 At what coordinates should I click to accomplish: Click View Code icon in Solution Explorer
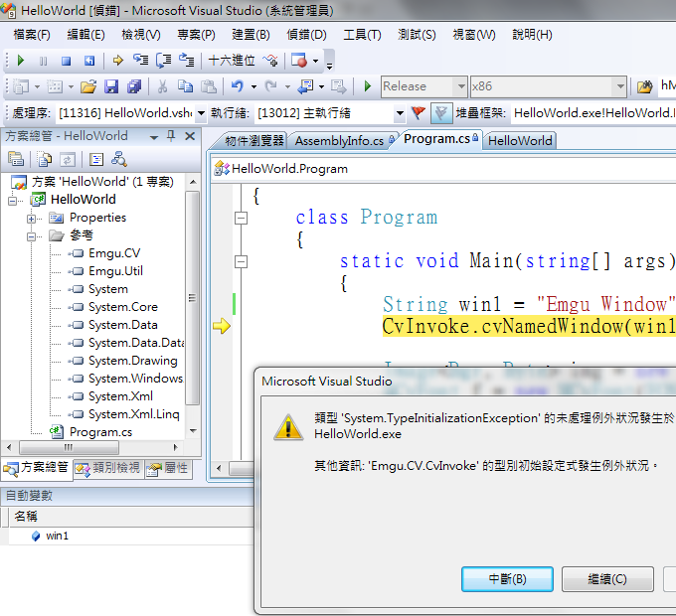(x=96, y=159)
